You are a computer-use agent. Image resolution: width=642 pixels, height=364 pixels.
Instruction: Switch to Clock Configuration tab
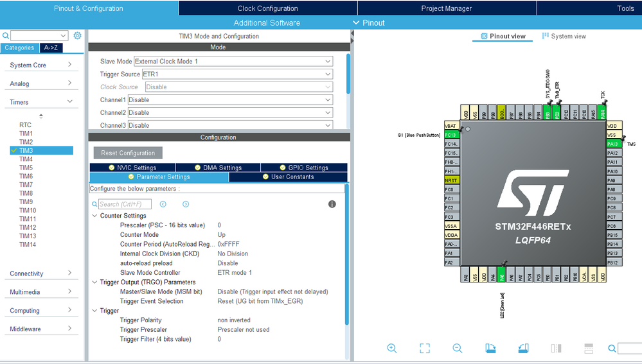(x=268, y=8)
